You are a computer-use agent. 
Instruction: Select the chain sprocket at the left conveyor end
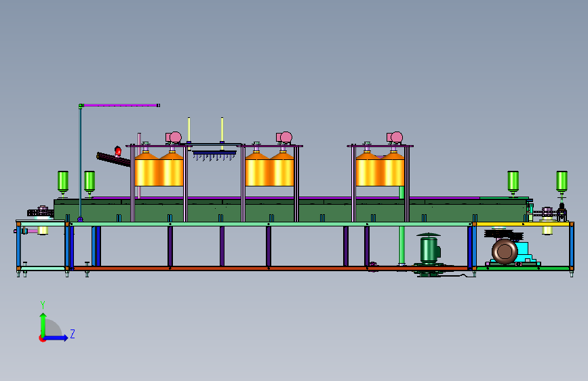41,212
